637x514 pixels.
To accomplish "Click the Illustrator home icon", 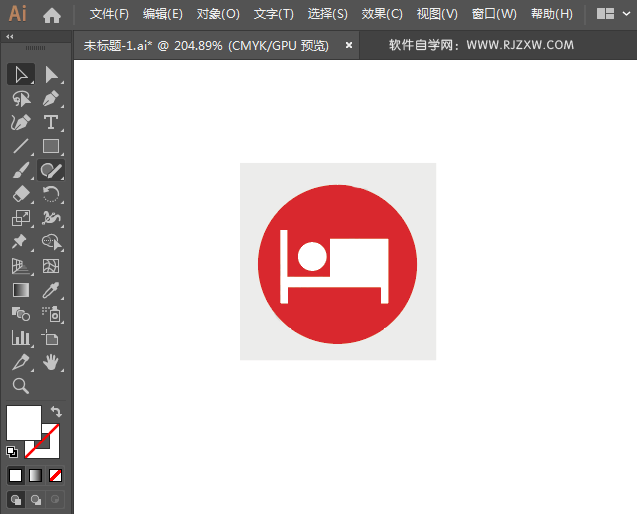I will pos(52,15).
